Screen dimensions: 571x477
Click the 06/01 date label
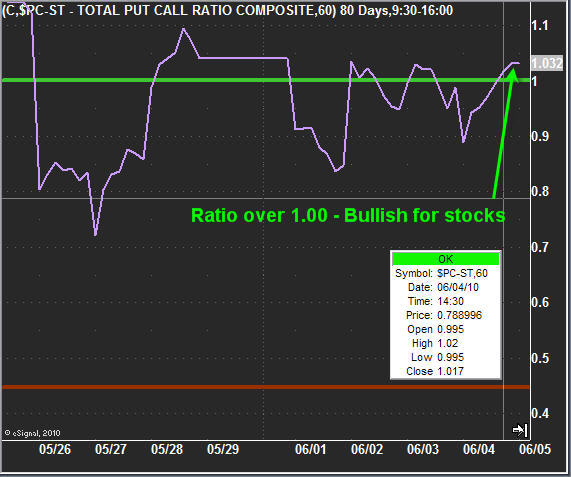point(310,449)
